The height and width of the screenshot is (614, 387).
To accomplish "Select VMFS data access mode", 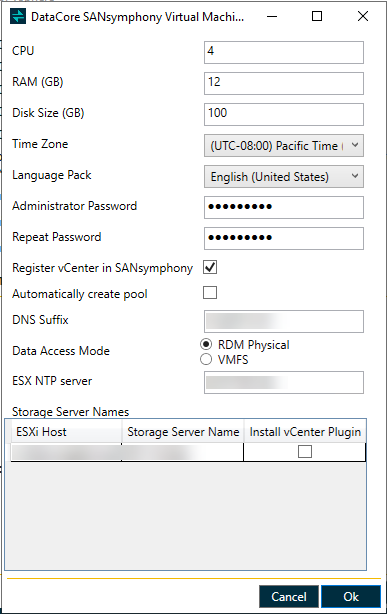I will [206, 359].
